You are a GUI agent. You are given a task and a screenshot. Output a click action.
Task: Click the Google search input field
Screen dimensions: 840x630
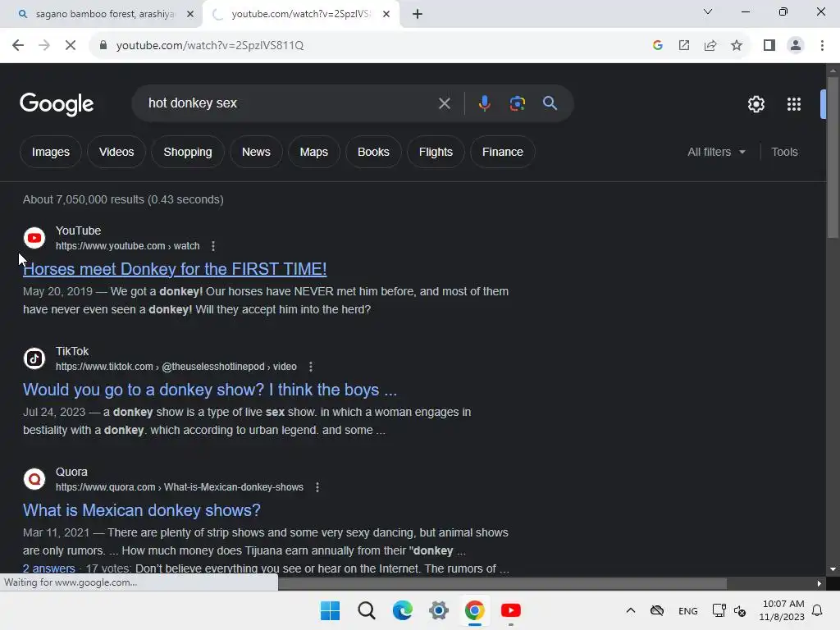[290, 103]
